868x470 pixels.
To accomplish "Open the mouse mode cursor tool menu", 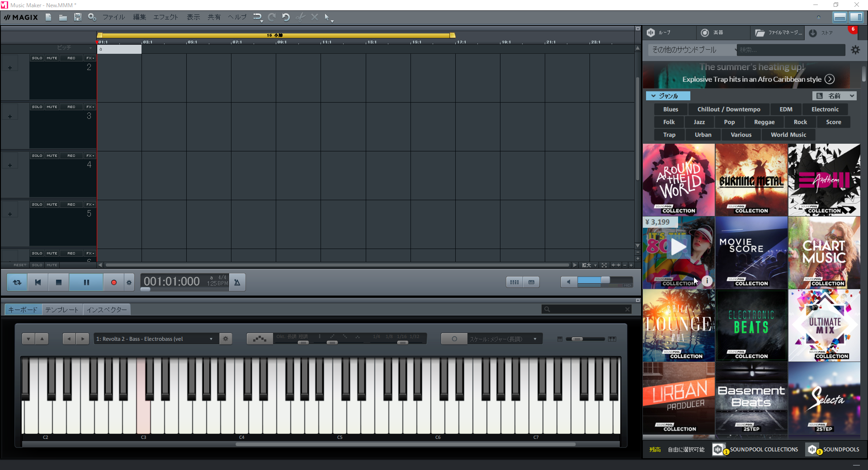I will pyautogui.click(x=328, y=18).
